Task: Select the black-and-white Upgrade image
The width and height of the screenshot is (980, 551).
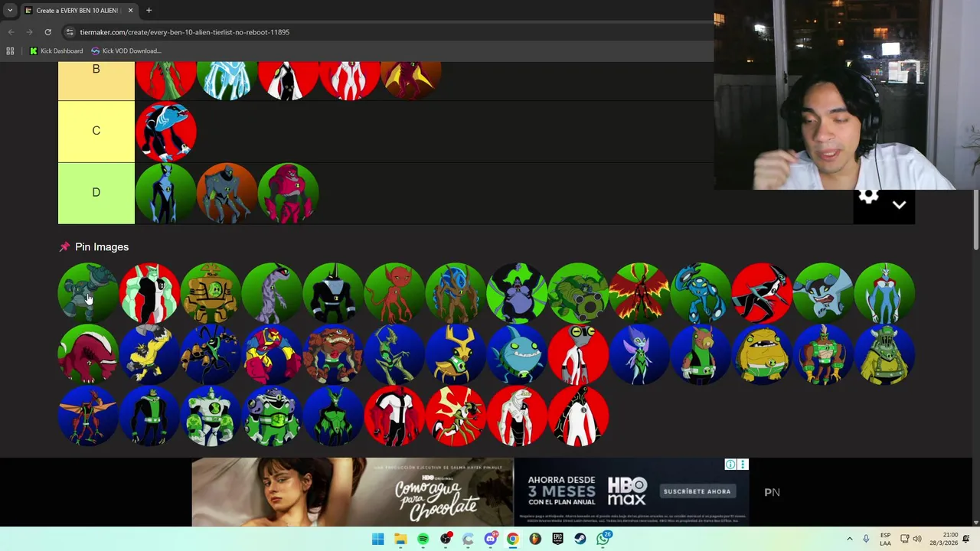Action: point(578,415)
